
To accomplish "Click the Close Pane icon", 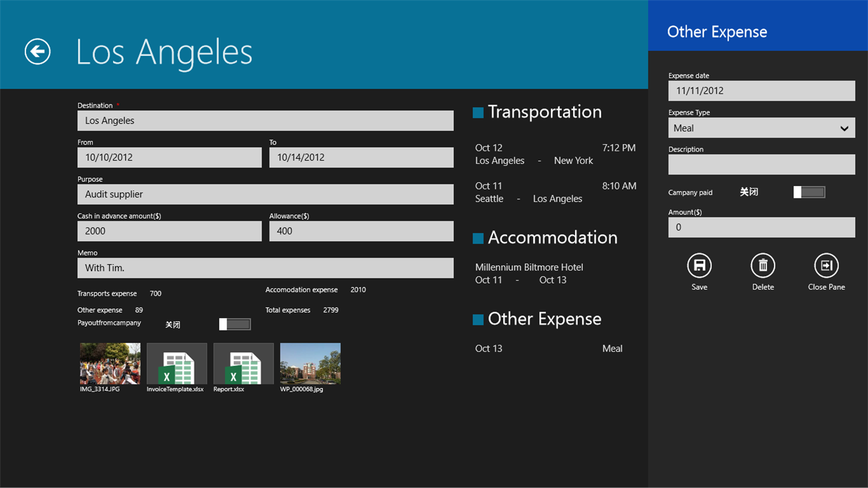I will click(826, 266).
